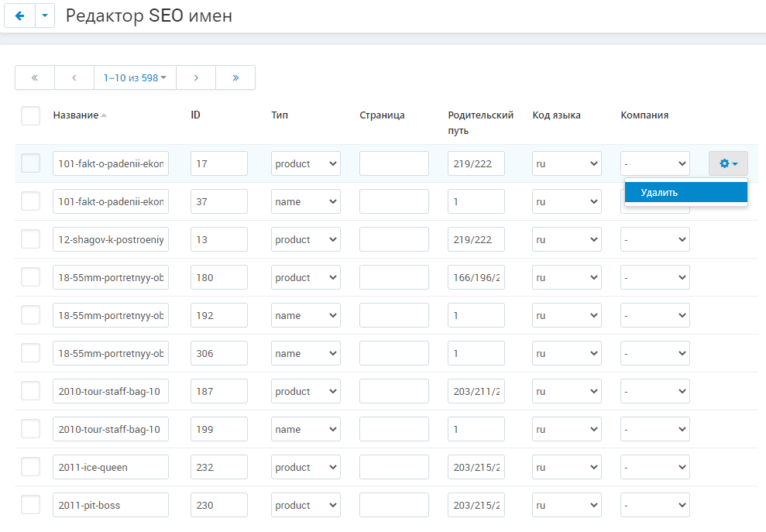Click the Код языка column header

(x=556, y=115)
